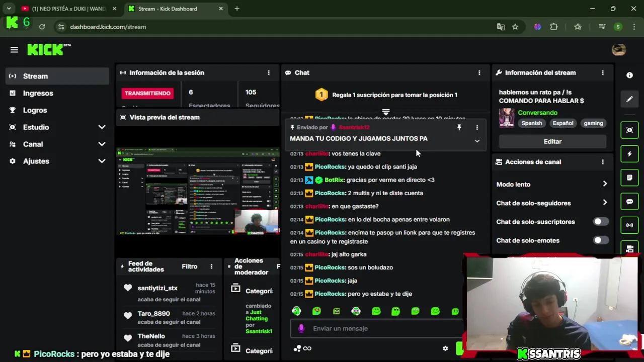Viewport: 644px width, 362px height.
Task: Expand the Estudio sidebar section
Action: [x=57, y=127]
